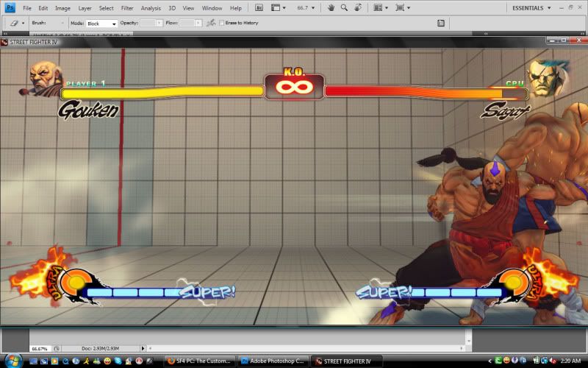Toggle the Erase to History checkbox
The height and width of the screenshot is (368, 588).
click(221, 23)
